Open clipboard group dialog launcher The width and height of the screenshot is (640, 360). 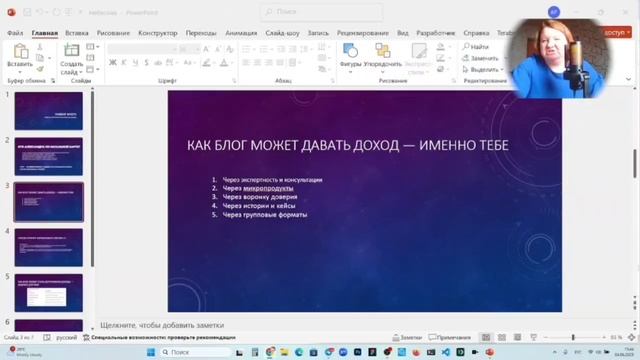coord(53,81)
